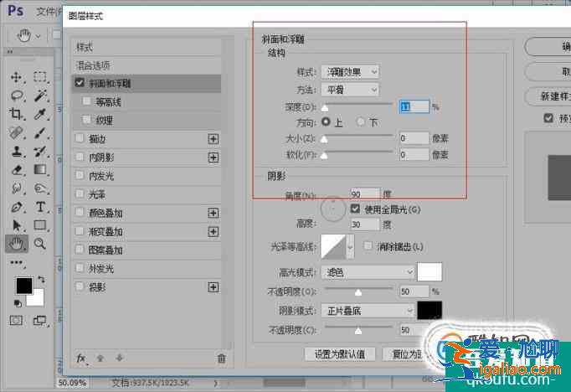Select the Pen tool
571x392 pixels.
(x=16, y=207)
